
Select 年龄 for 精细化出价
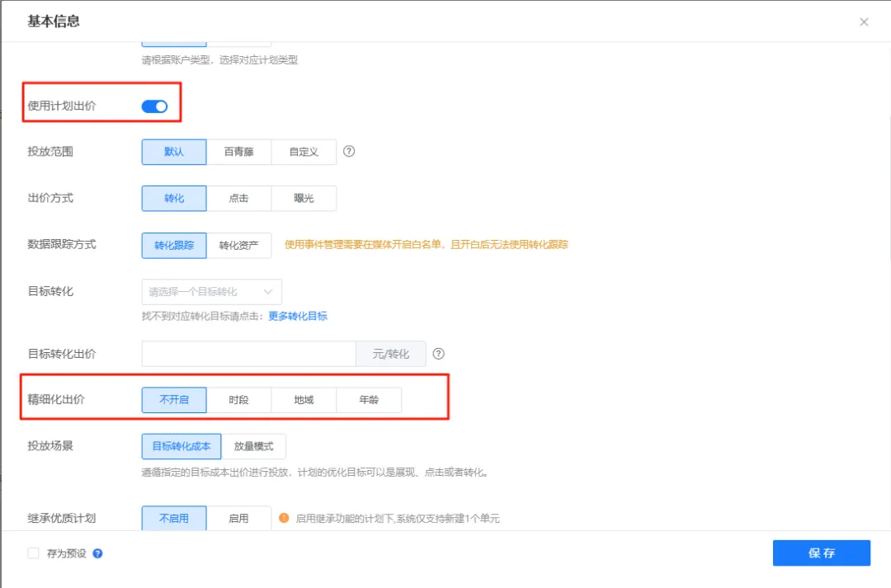pos(369,400)
